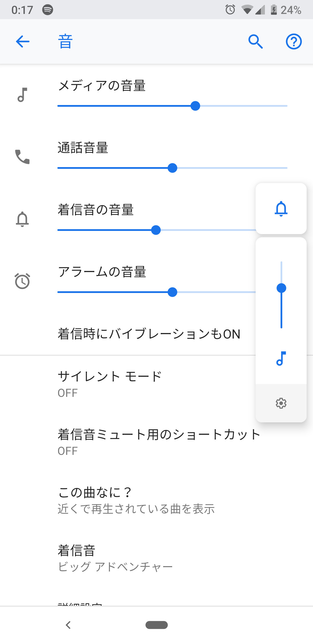The image size is (313, 644).
Task: Tap the bell icon beside ring volume
Action: pyautogui.click(x=22, y=219)
